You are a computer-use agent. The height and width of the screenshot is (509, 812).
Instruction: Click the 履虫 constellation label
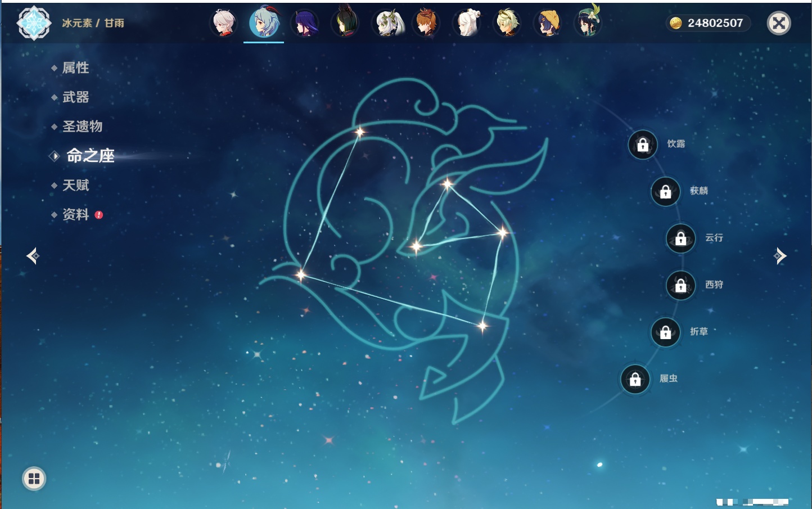[x=669, y=379]
